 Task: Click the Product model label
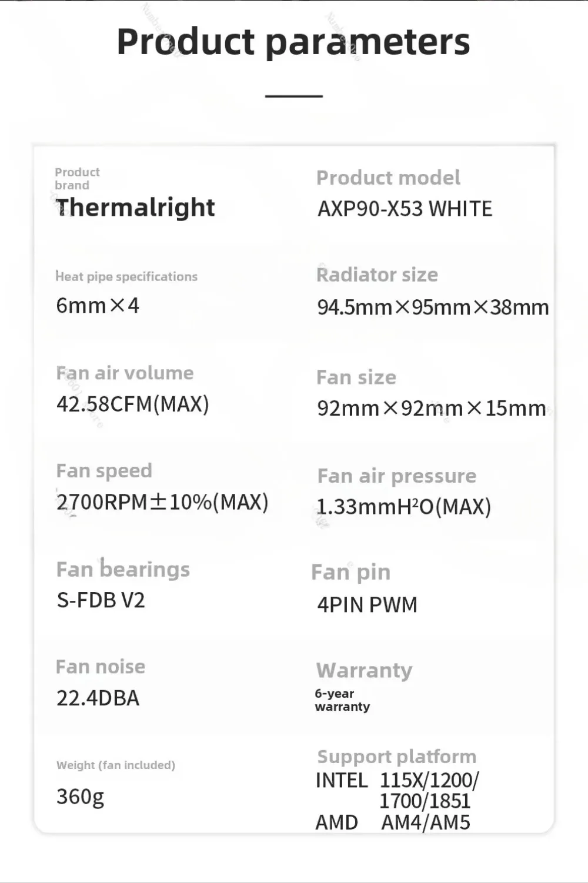[388, 178]
